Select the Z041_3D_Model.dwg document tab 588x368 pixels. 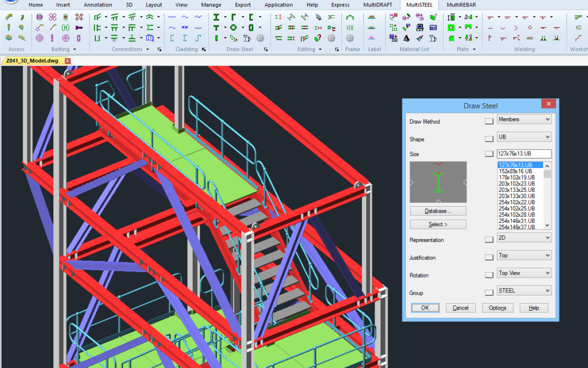[x=32, y=61]
